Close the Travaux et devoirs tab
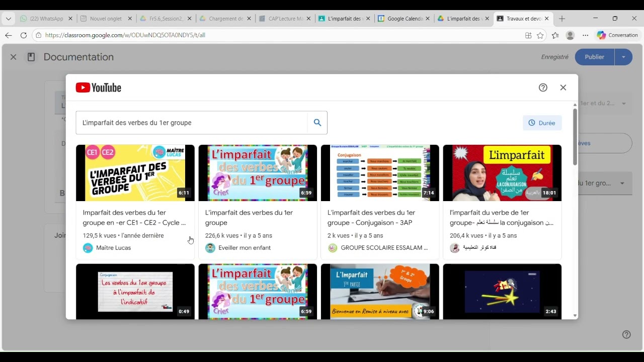Screen dimensions: 644x362 [x=547, y=19]
